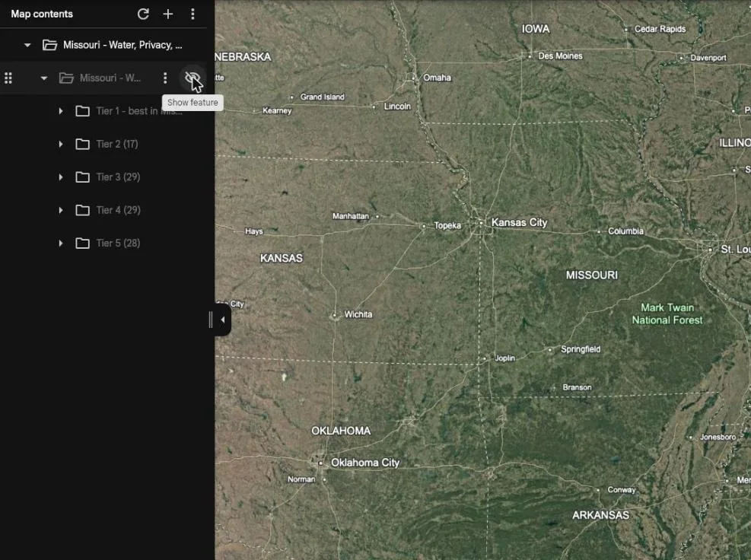Show the hidden Missouri - W... feature

point(193,78)
